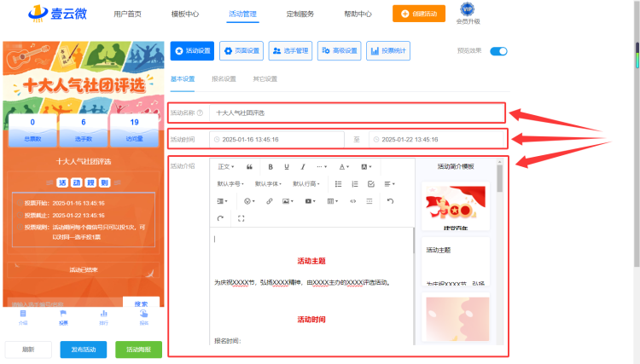The height and width of the screenshot is (364, 640).
Task: Click the green 活动海报 button
Action: point(139,350)
